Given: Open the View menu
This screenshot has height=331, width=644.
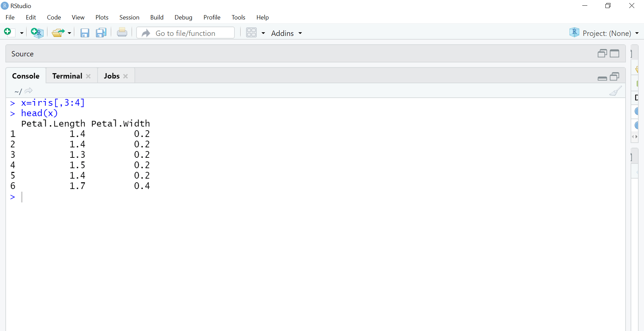Looking at the screenshot, I should coord(78,17).
